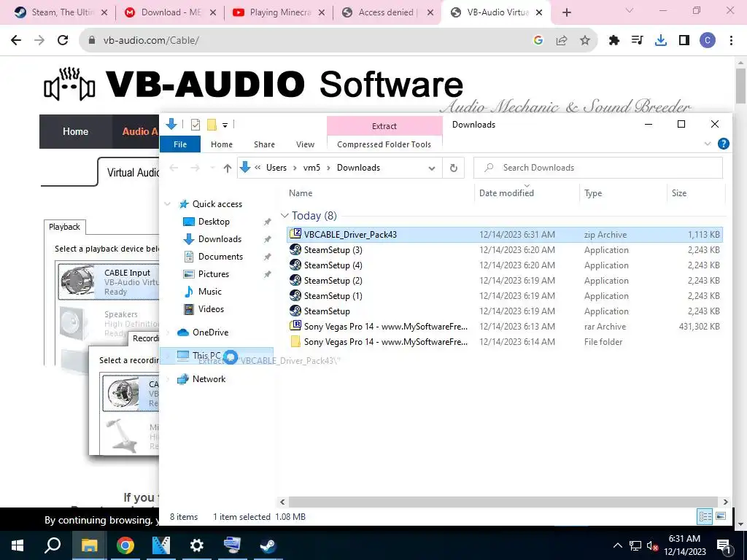Select Sony Vegas Pro 14 rar archive

click(505, 327)
